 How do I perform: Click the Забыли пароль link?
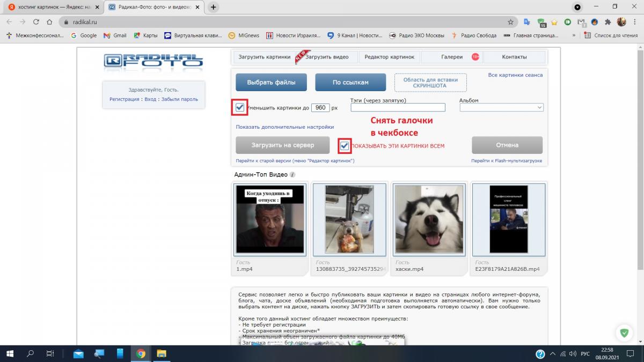[180, 99]
